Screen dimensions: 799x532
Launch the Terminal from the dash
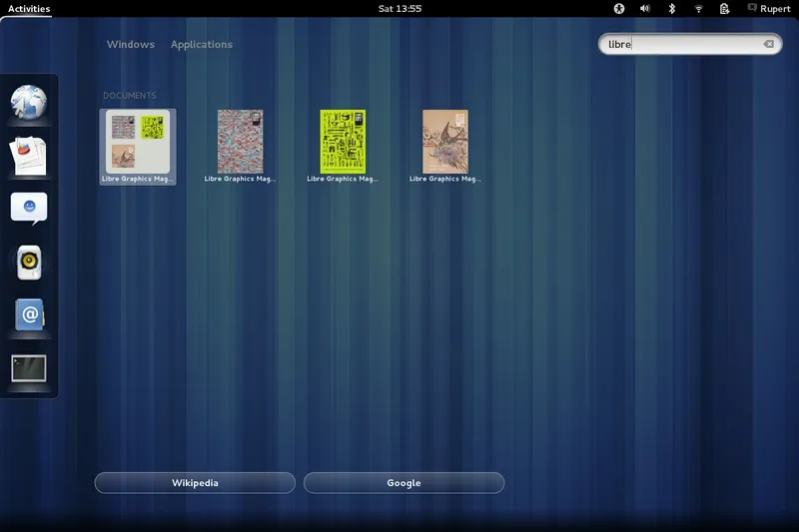point(29,368)
